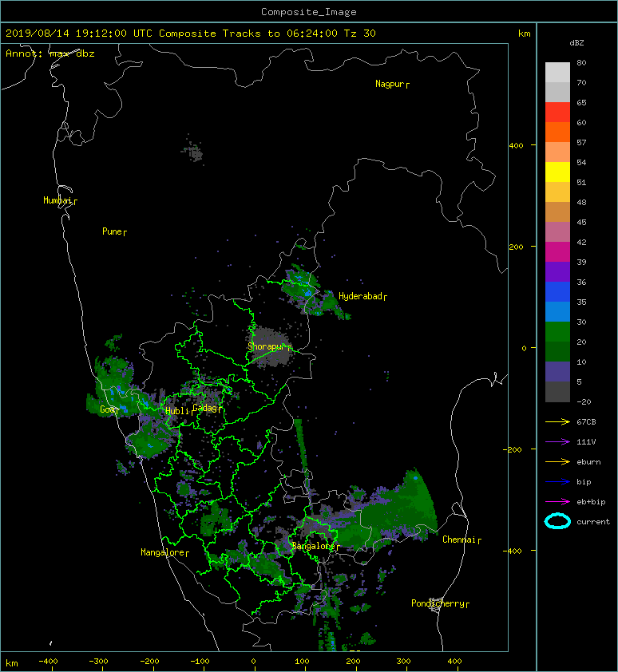The height and width of the screenshot is (672, 618).
Task: Click the 400 x-axis tick label at bottom
Action: 454,662
